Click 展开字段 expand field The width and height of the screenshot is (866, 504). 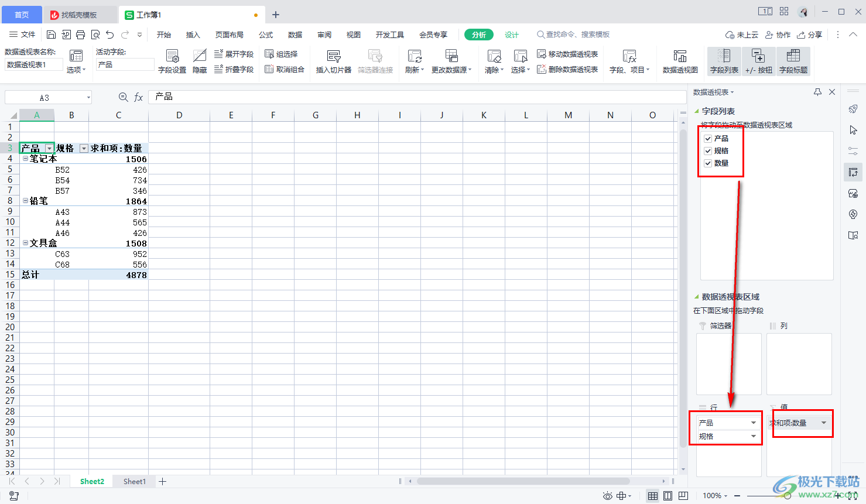coord(234,54)
